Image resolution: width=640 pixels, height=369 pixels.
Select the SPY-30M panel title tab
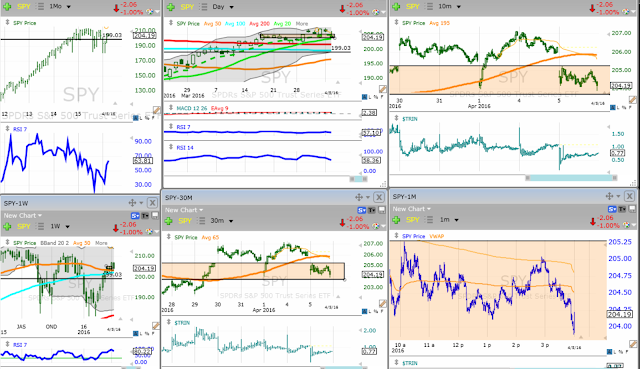179,198
